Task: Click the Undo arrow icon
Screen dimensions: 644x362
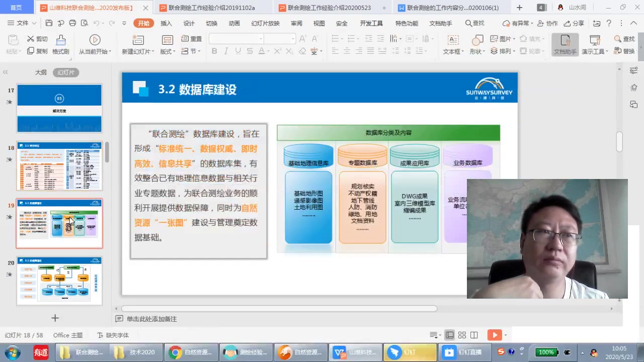Action: 96,23
